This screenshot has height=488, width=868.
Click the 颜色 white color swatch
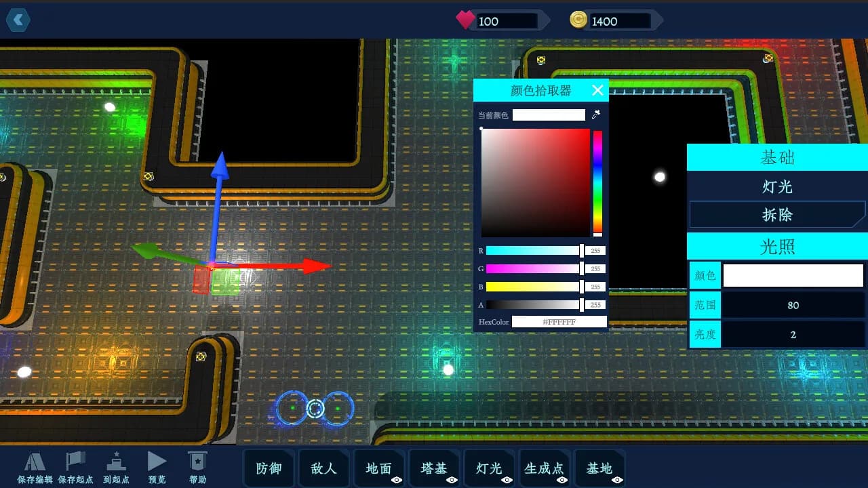point(793,276)
